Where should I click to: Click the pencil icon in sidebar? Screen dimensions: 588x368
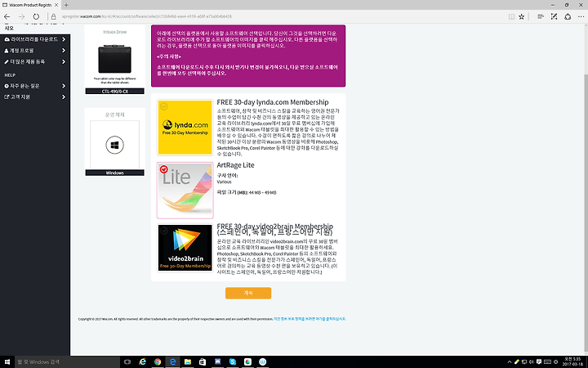[7, 61]
